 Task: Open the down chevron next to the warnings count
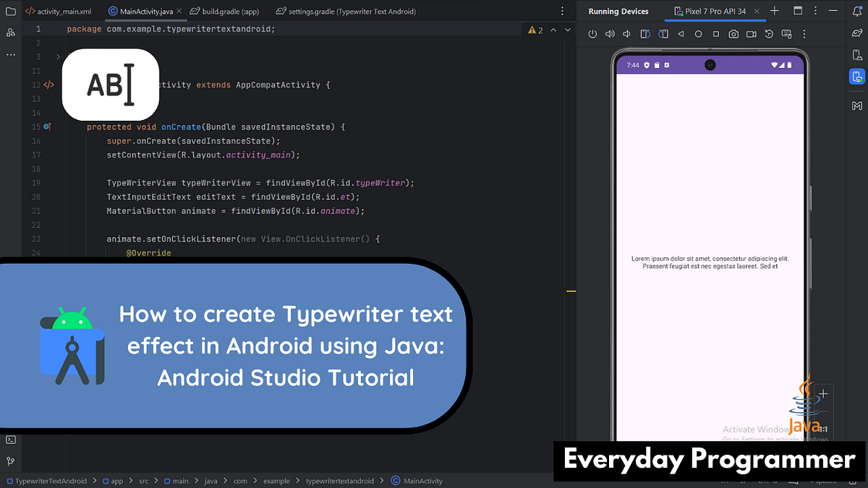click(x=566, y=29)
